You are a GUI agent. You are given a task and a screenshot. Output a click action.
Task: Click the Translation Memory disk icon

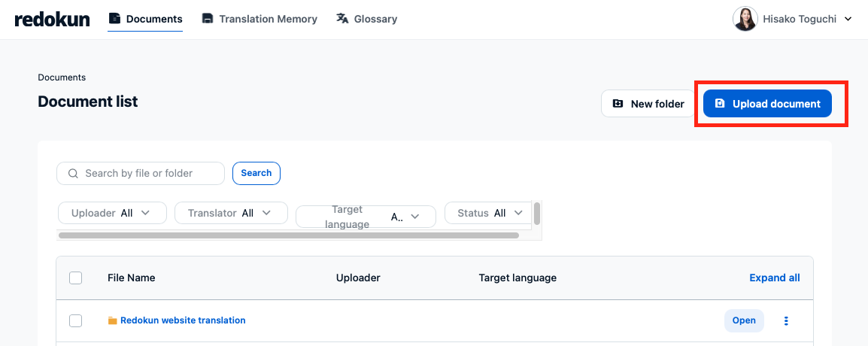(208, 19)
